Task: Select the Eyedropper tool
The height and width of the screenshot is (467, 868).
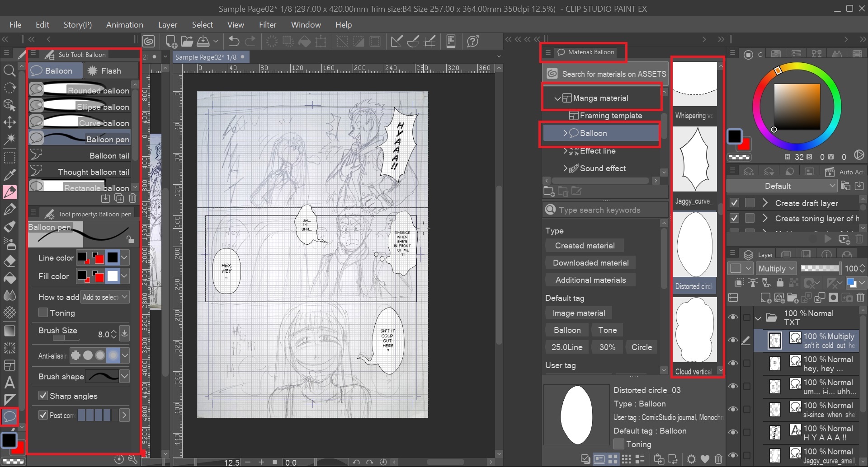Action: point(9,174)
